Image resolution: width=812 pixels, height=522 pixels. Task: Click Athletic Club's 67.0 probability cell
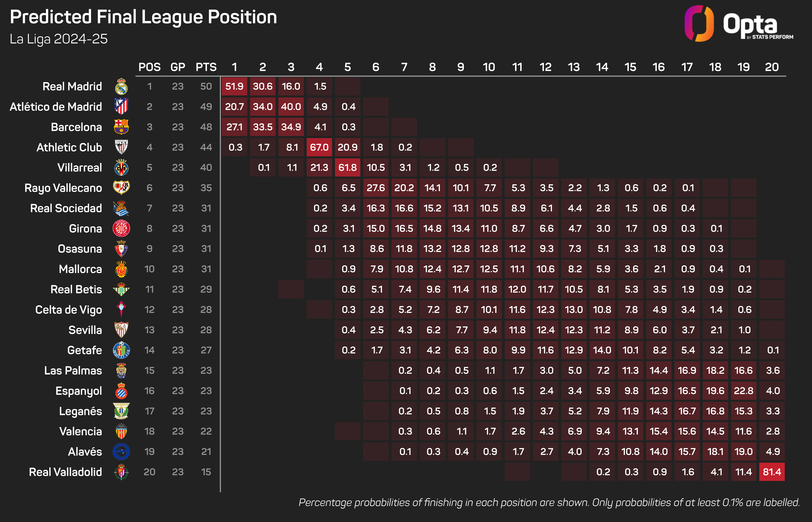[x=319, y=147]
